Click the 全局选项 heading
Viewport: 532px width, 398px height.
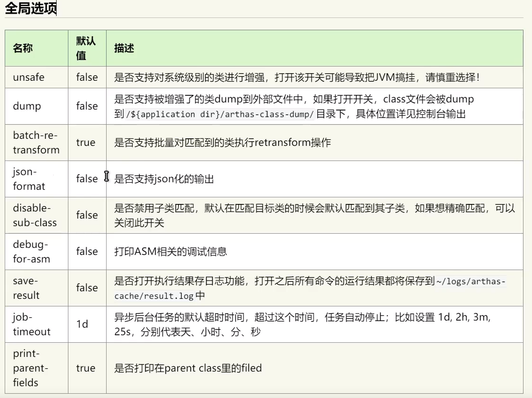click(x=31, y=8)
